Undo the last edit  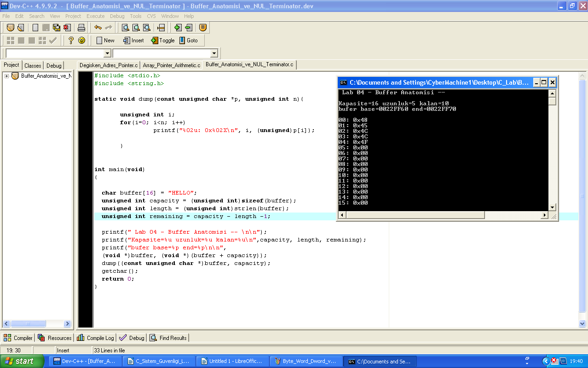coord(98,28)
